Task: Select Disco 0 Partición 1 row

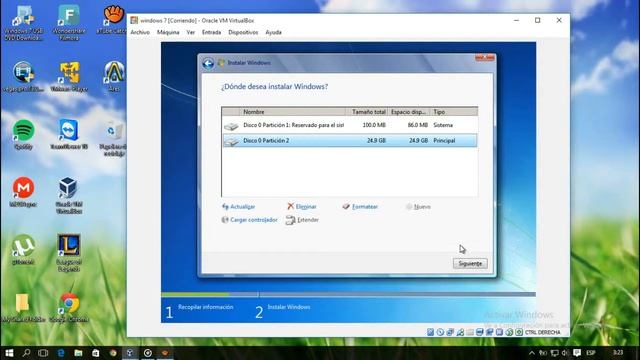Action: tap(350, 125)
